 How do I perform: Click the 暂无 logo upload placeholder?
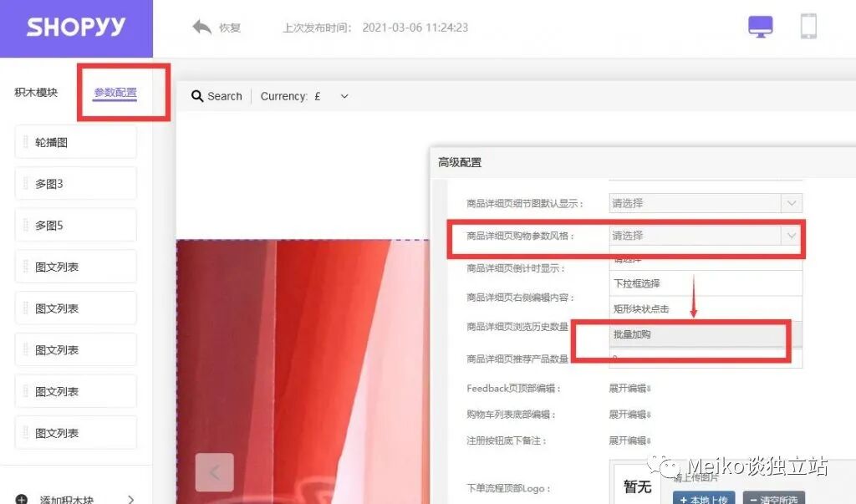click(637, 485)
